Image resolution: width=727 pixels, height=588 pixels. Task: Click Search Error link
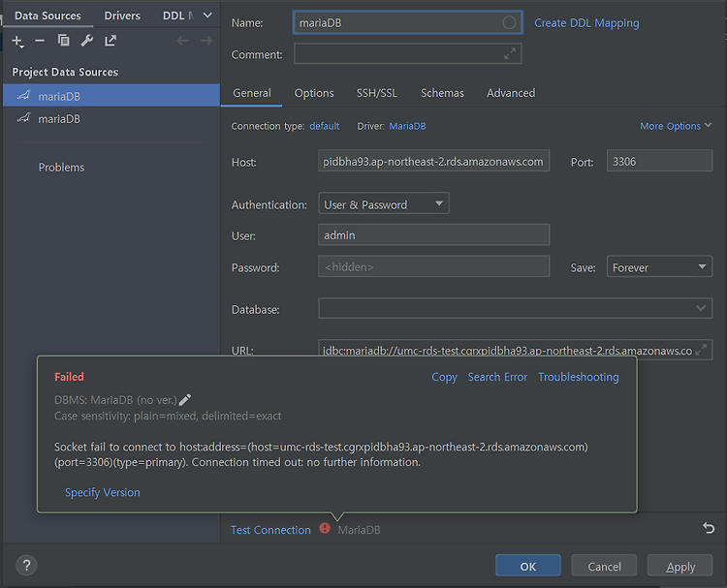click(497, 377)
